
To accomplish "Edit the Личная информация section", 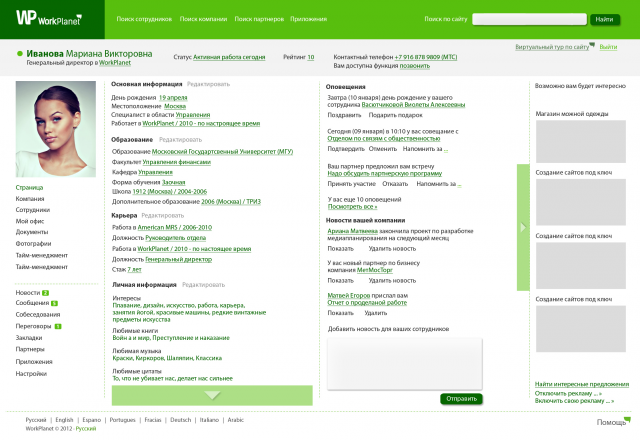I will pos(203,285).
